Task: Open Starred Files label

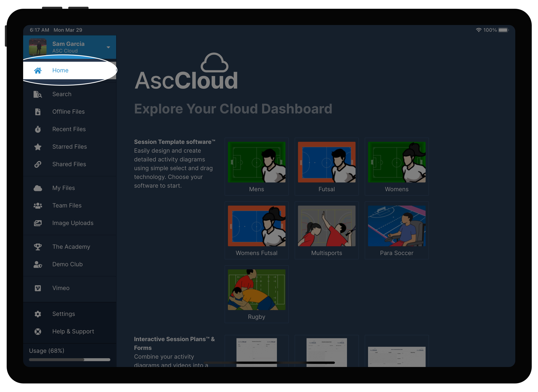Action: pyautogui.click(x=69, y=147)
